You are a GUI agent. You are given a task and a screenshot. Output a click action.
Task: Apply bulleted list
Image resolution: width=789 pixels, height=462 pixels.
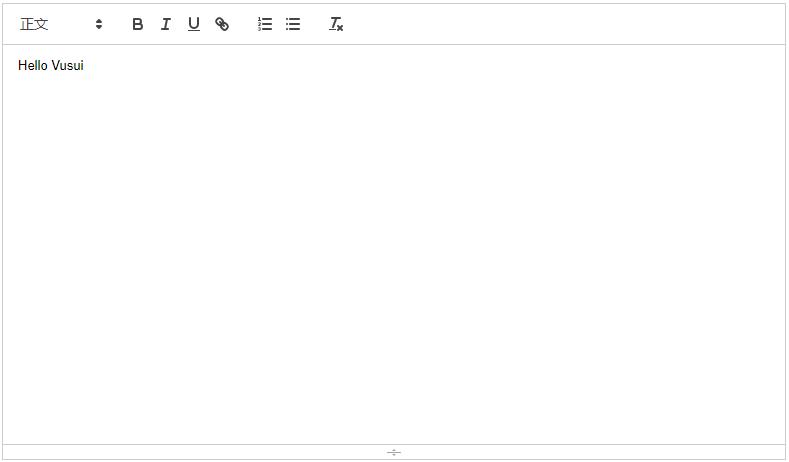[293, 24]
